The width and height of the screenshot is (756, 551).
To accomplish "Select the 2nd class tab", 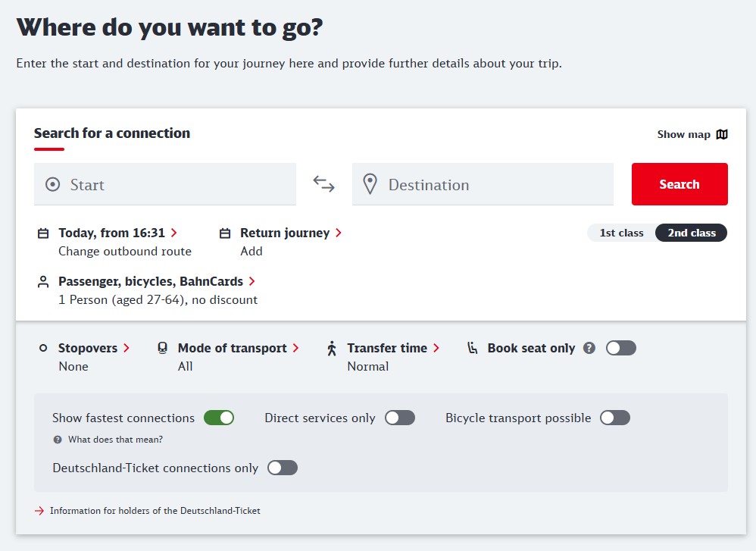I will (692, 233).
